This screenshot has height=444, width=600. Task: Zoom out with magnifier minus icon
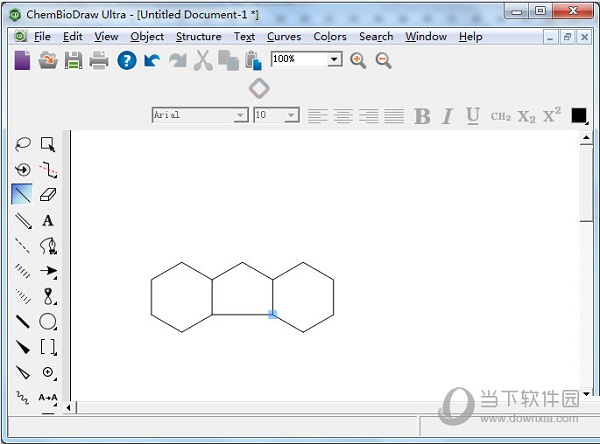pos(383,60)
